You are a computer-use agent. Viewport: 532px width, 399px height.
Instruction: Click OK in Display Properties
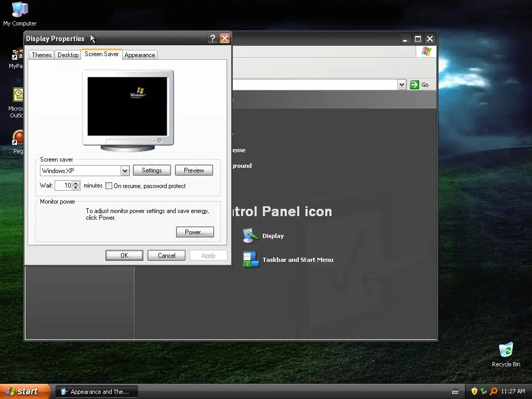pyautogui.click(x=124, y=256)
